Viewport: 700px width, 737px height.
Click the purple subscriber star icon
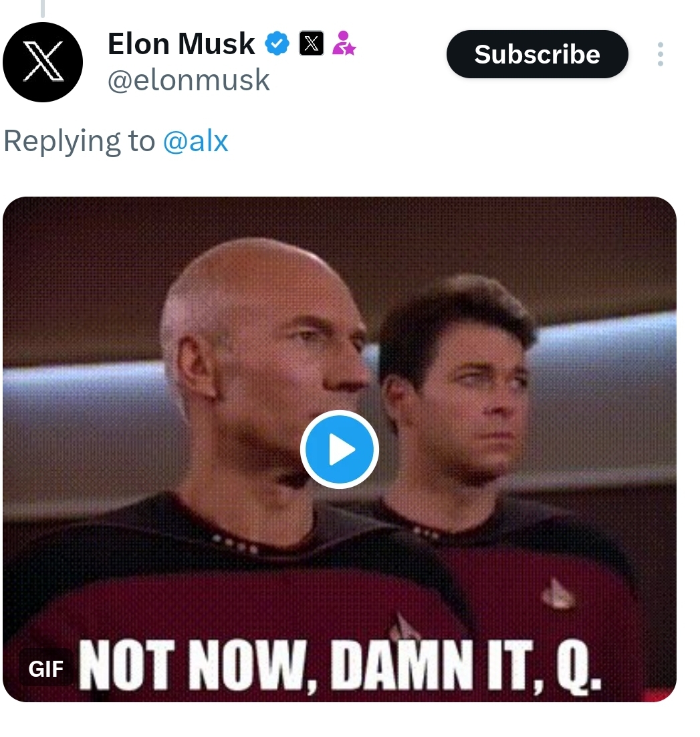(344, 43)
